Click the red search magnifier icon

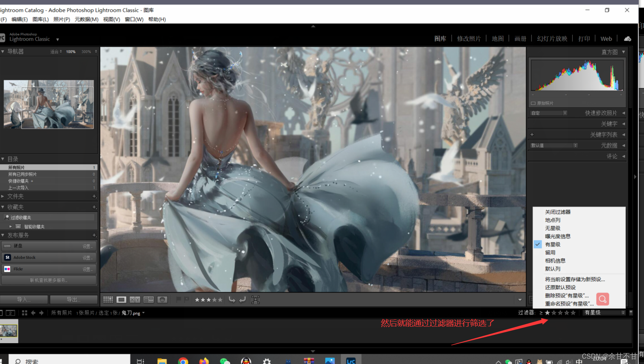(603, 299)
